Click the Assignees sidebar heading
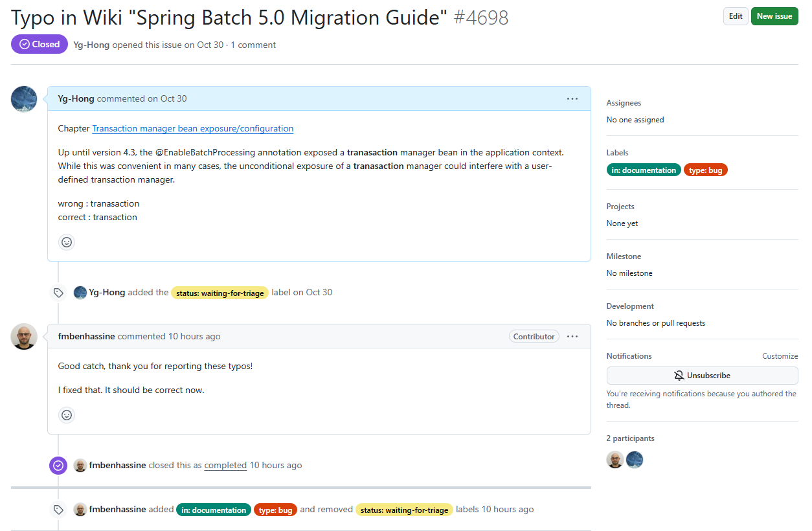The height and width of the screenshot is (531, 812). pyautogui.click(x=624, y=103)
